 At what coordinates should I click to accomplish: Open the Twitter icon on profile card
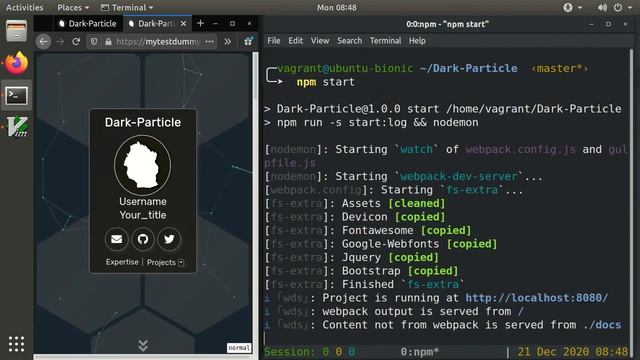(169, 239)
